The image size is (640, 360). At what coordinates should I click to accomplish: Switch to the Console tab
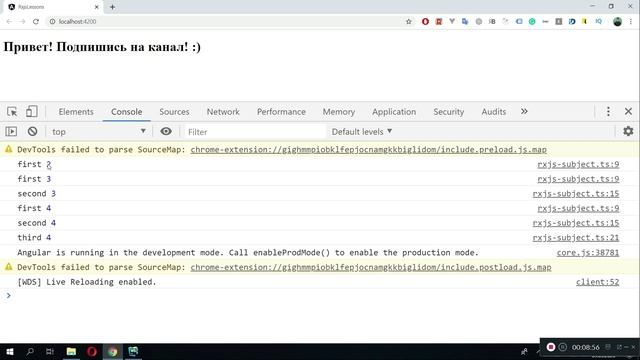[x=127, y=111]
